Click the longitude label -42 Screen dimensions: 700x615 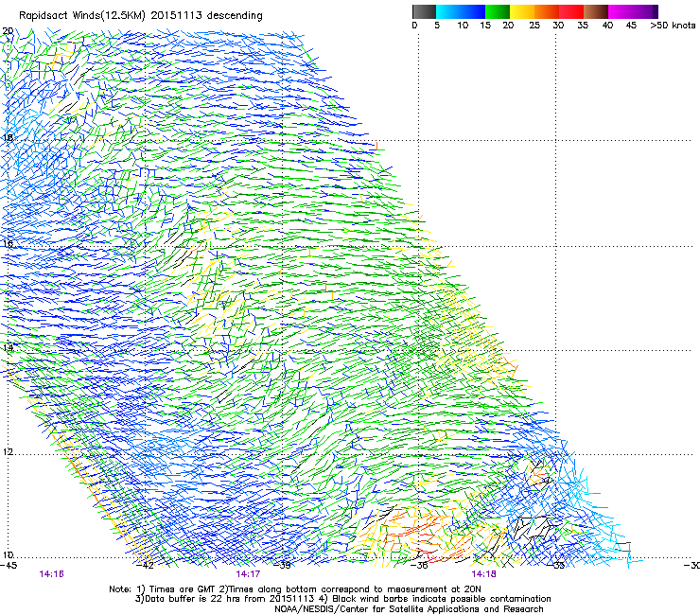click(145, 566)
